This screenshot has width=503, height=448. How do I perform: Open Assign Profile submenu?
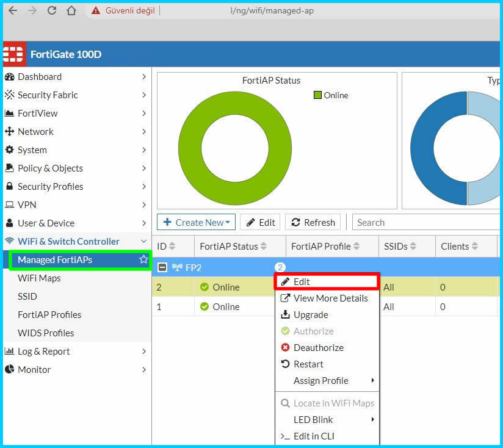(x=327, y=381)
